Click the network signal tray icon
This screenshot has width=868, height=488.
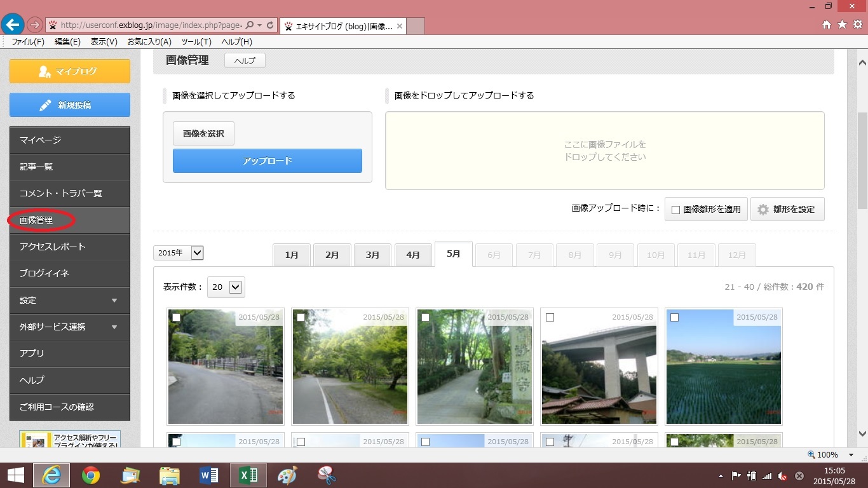click(x=767, y=476)
